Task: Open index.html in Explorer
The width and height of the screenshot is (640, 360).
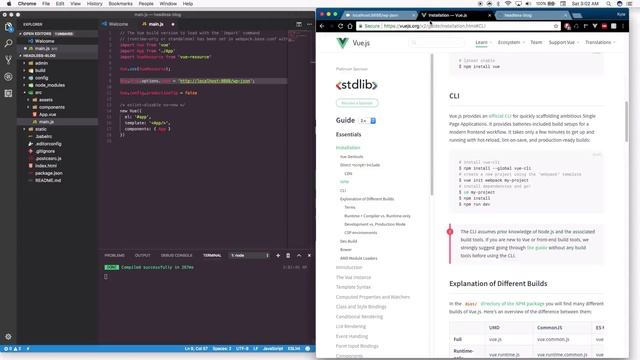Action: pyautogui.click(x=46, y=166)
